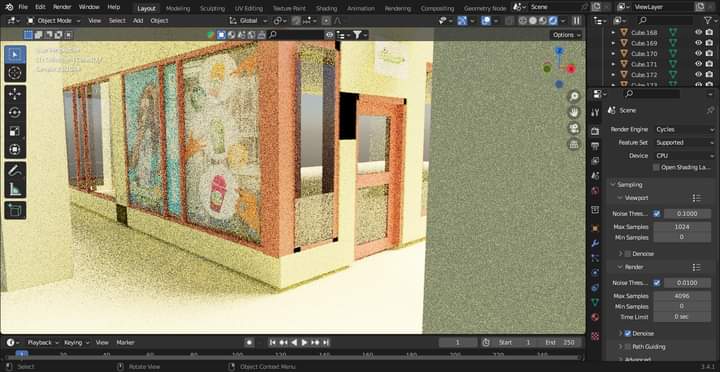The image size is (720, 372).
Task: Activate the Cursor tool
Action: click(x=15, y=73)
